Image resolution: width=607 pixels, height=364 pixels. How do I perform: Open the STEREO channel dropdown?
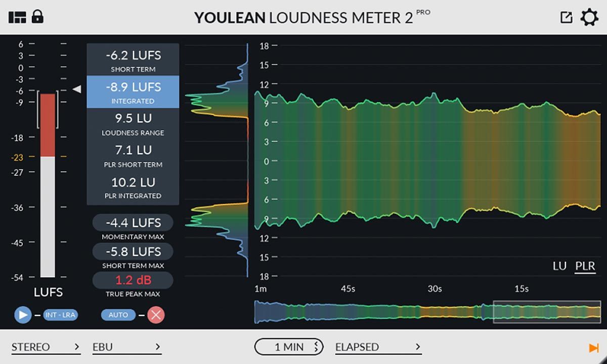(x=46, y=347)
